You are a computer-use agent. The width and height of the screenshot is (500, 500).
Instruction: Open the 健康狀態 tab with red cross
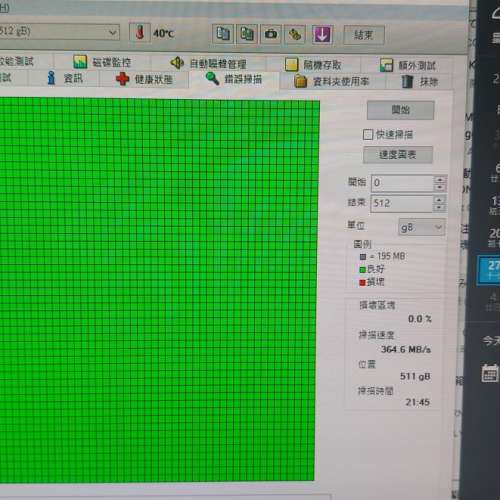click(x=144, y=79)
